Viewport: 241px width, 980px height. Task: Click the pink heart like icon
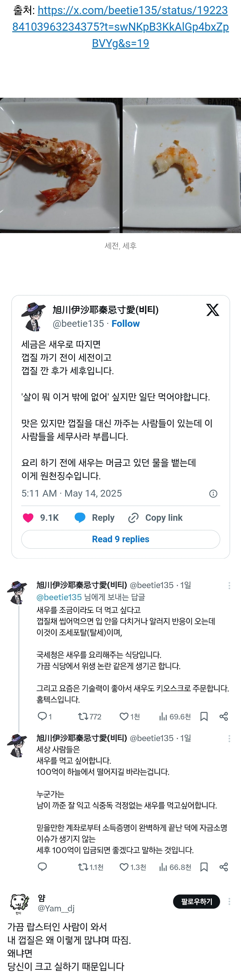[x=28, y=517]
